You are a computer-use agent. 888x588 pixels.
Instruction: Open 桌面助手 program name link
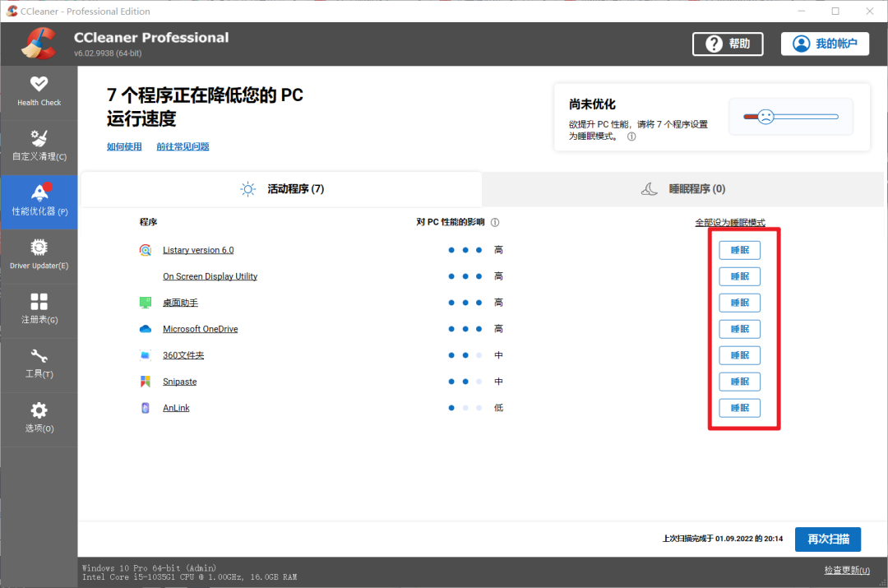point(181,303)
